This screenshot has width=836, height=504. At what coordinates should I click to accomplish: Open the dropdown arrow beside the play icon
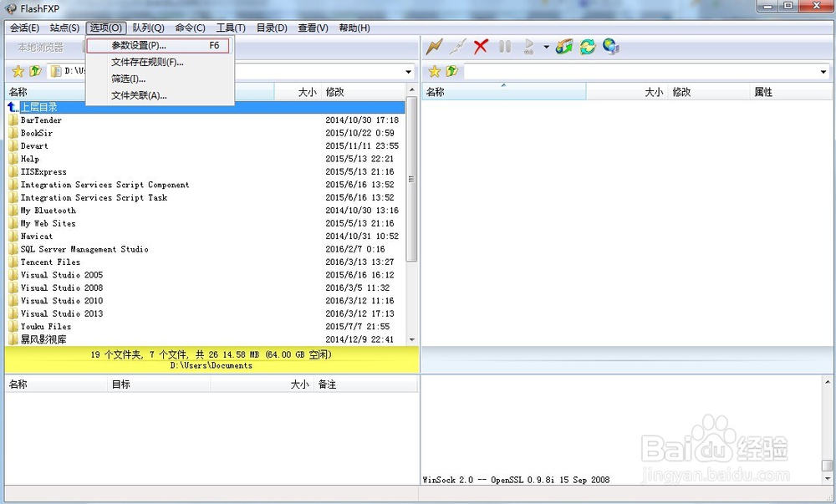(547, 48)
